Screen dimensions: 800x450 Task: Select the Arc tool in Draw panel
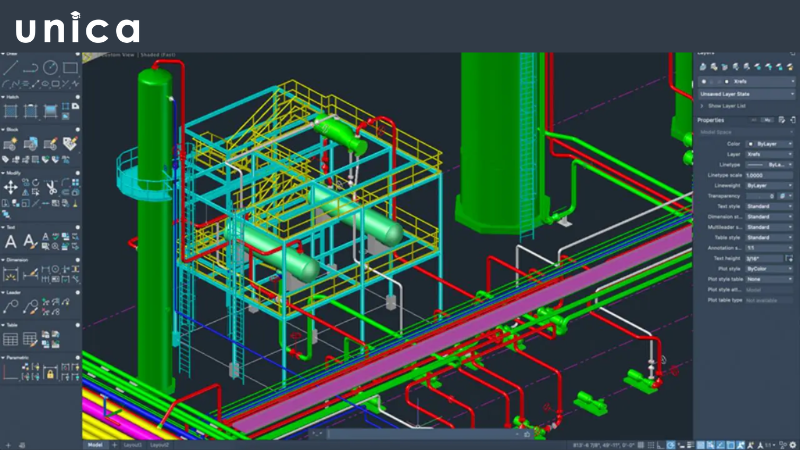(6, 84)
